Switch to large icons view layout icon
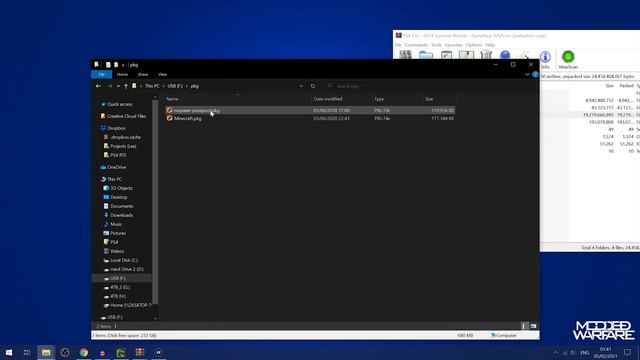Image resolution: width=640 pixels, height=360 pixels. coord(533,326)
